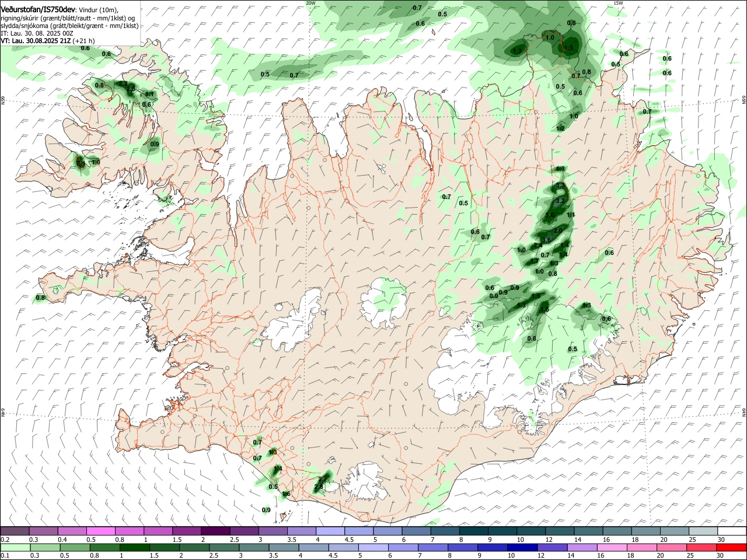Click the 'VT: Lau. 30.08.2025 21Z (+21 h)' line

(47, 41)
